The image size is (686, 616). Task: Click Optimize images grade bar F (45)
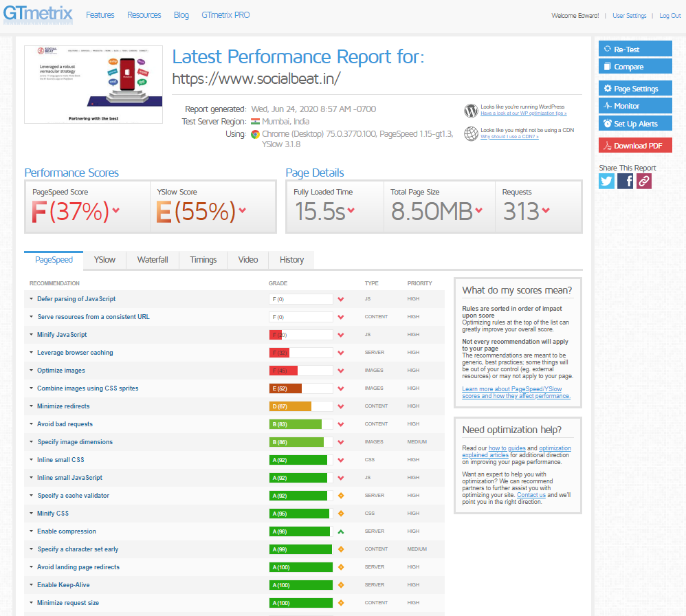tap(301, 371)
